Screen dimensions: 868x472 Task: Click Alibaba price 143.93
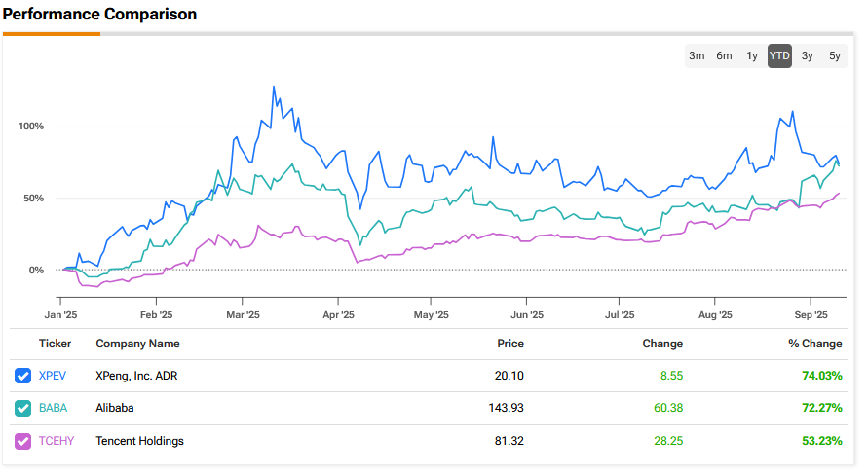click(506, 408)
